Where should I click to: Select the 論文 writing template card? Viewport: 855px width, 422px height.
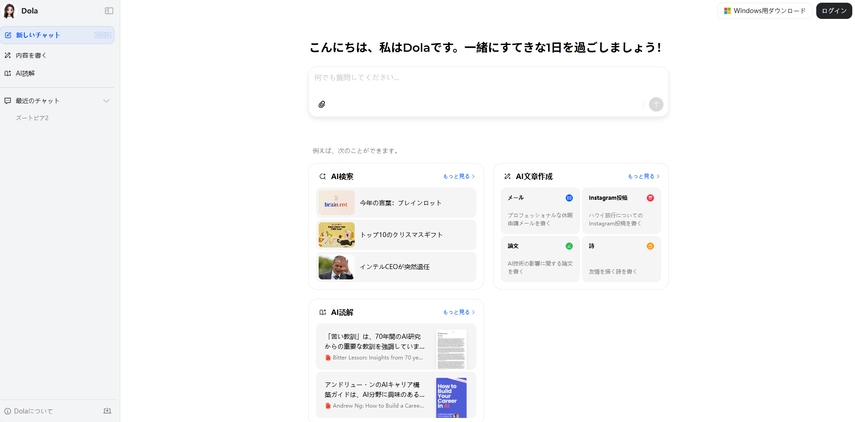(540, 259)
